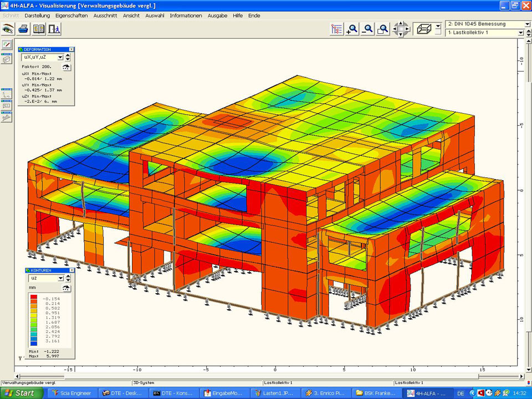The width and height of the screenshot is (532, 399).
Task: Click the zoom in magnifier
Action: click(351, 29)
